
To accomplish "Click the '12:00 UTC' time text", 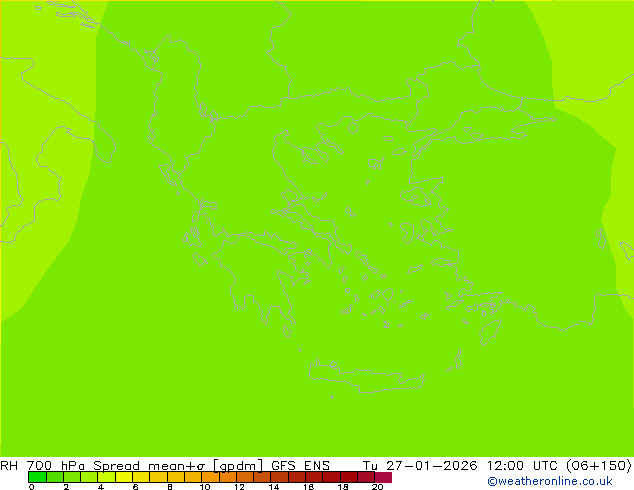I will (524, 465).
